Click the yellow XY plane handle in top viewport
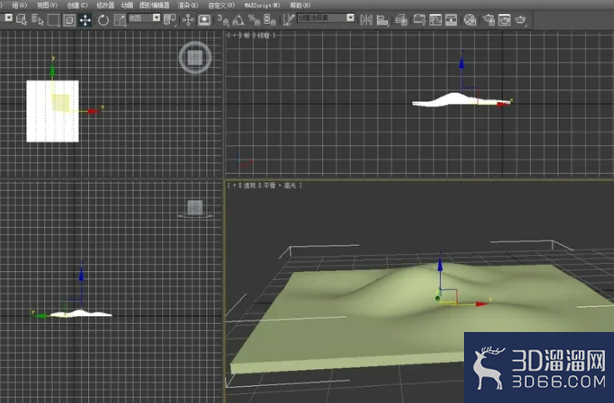Screen dimensions: 614x403 61,103
